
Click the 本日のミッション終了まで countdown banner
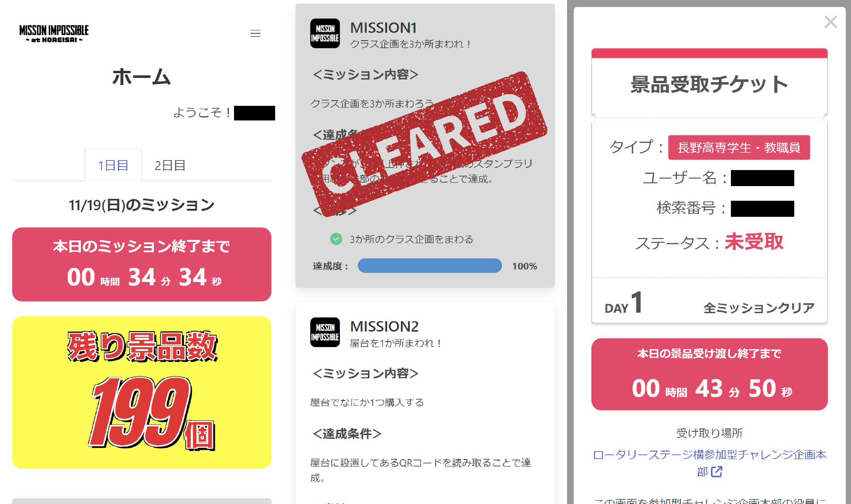coord(142,265)
